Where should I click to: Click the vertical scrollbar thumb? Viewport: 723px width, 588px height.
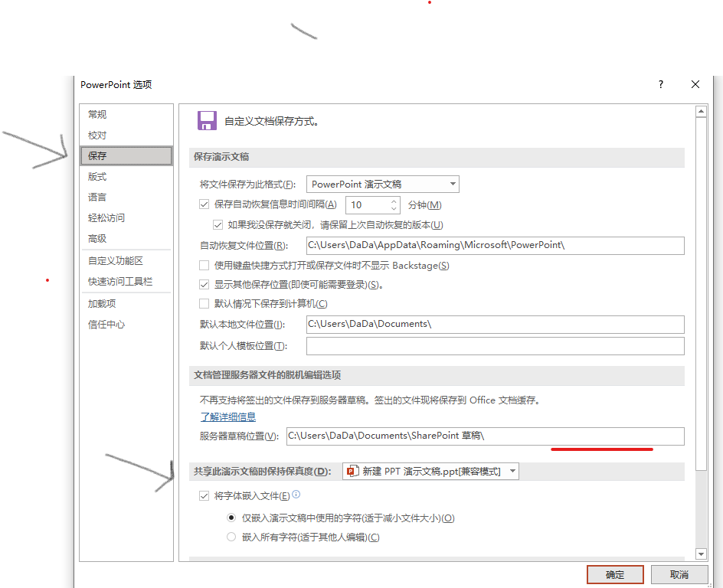(701, 293)
